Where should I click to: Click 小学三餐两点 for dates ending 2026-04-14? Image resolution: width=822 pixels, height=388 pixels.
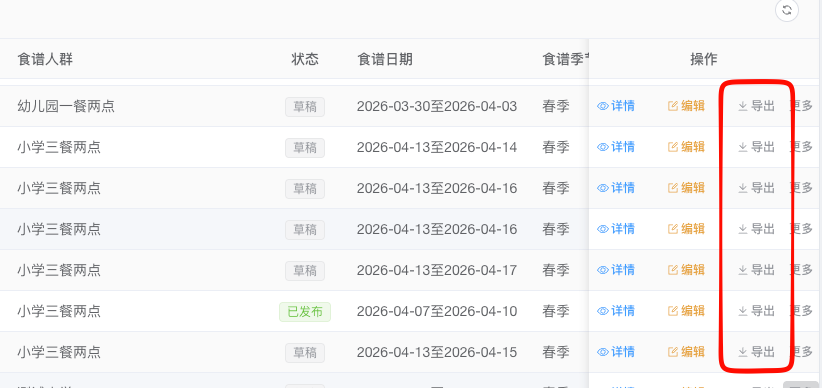click(59, 147)
